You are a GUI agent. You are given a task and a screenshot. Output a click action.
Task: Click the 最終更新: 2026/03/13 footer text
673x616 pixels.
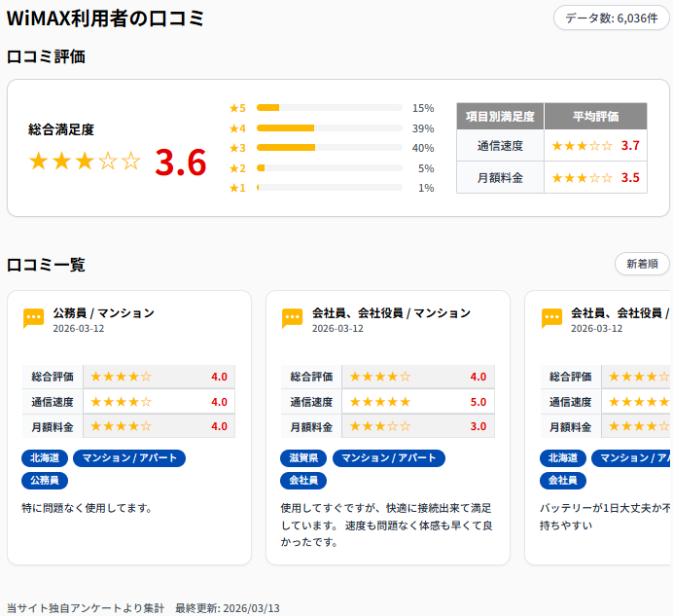coord(228,608)
